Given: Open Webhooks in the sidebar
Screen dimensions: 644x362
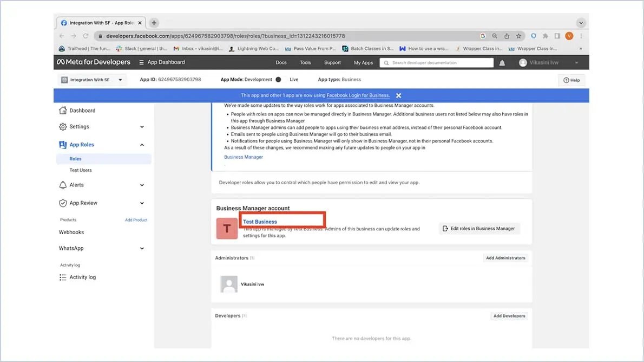Looking at the screenshot, I should [71, 232].
